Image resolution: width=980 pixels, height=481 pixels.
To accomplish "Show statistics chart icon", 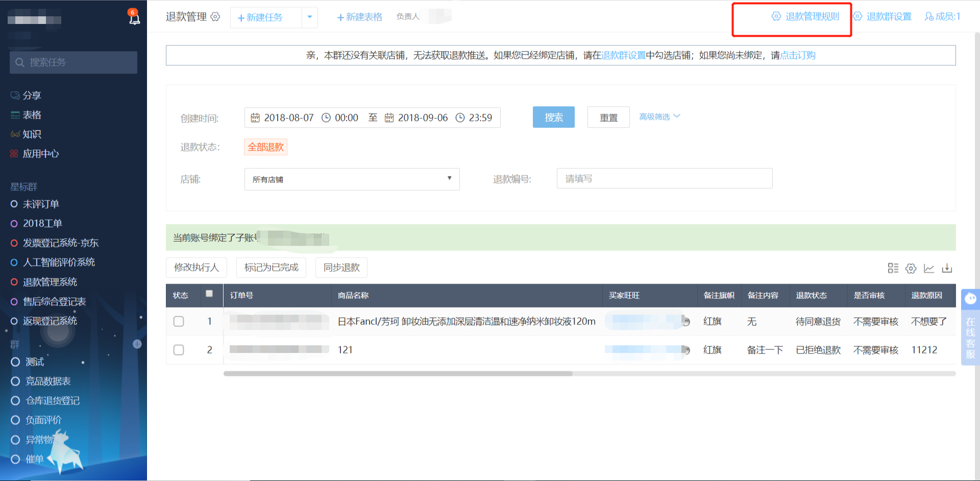I will pos(929,268).
